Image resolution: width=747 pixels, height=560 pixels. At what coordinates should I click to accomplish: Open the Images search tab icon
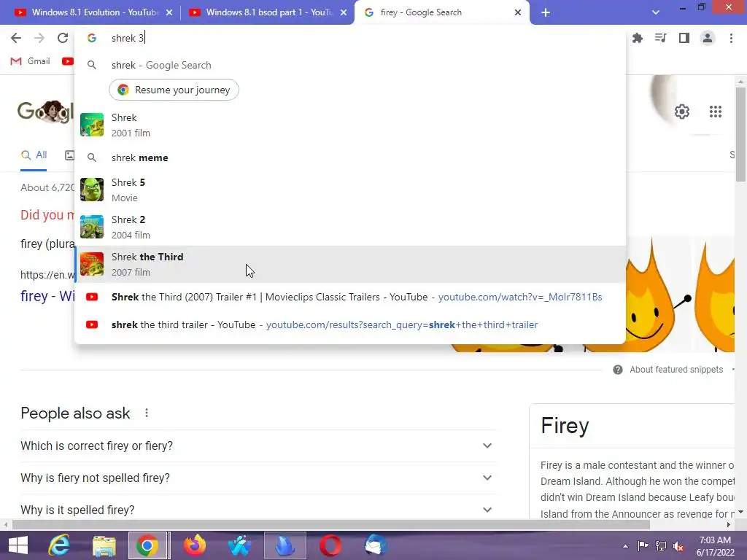click(69, 155)
